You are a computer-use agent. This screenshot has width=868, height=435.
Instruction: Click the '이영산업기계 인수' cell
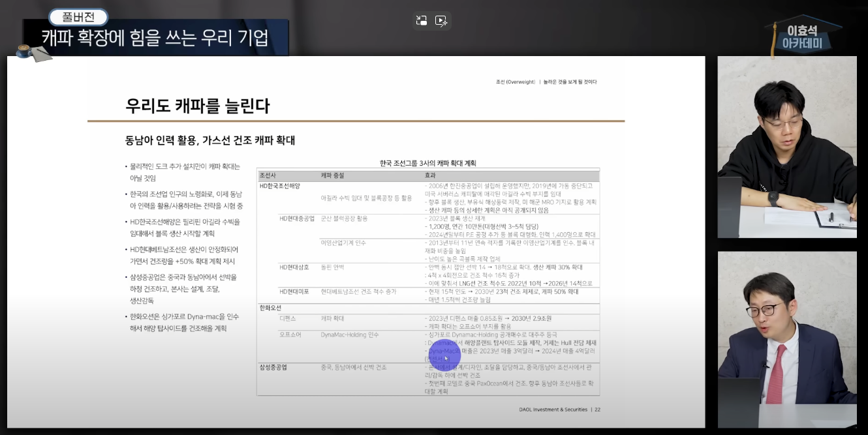click(343, 243)
